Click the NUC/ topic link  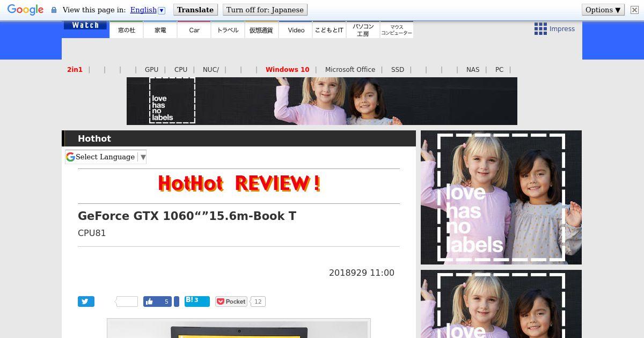click(x=211, y=69)
